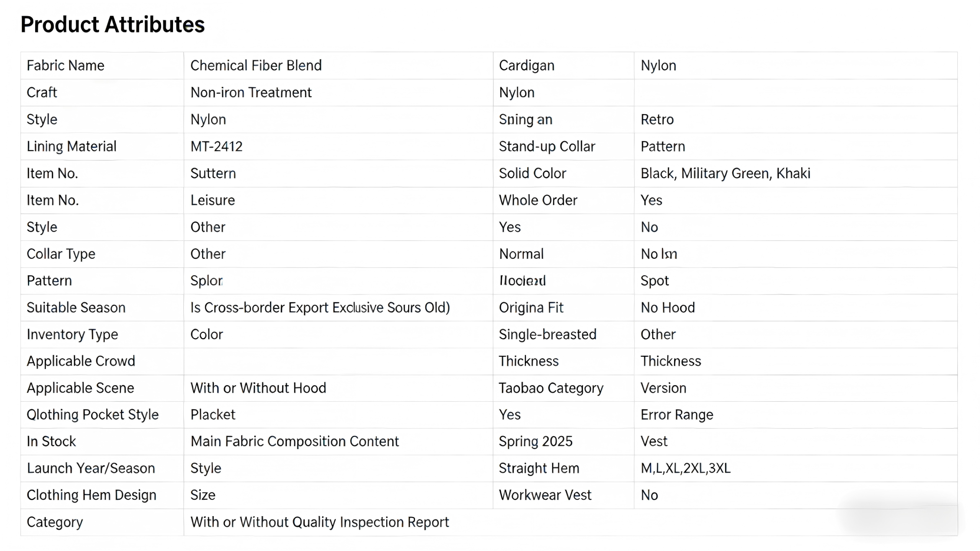
Task: Click the Chemical Fiber Blend value
Action: [x=256, y=65]
